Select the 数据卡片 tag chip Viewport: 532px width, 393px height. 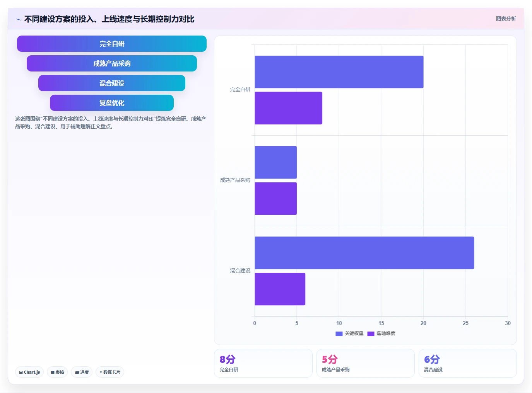tap(110, 372)
